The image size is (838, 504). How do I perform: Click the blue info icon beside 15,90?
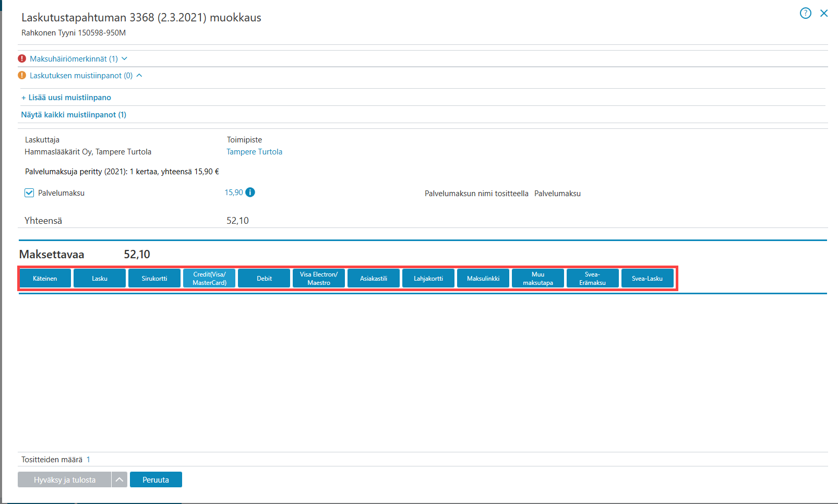click(x=250, y=192)
